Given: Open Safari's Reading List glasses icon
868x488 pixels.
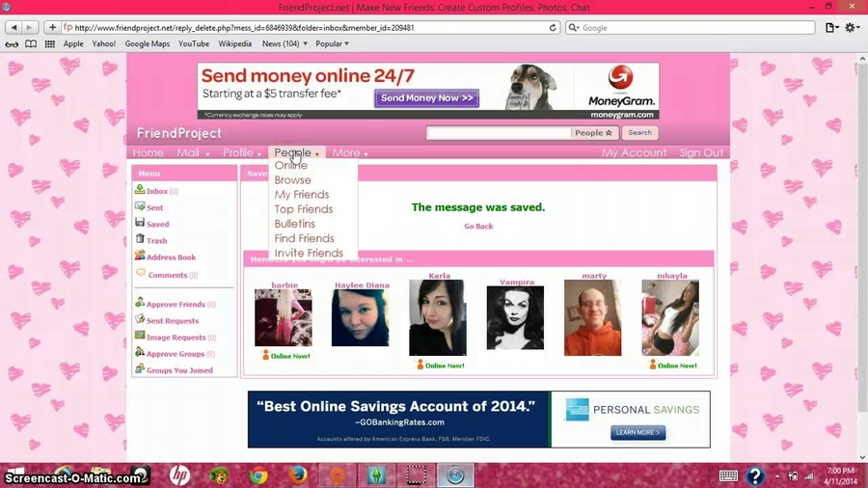Looking at the screenshot, I should click(x=12, y=43).
